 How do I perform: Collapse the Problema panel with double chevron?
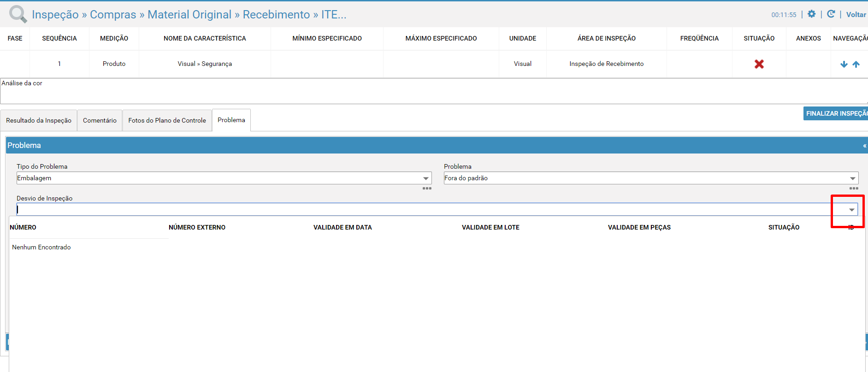click(x=865, y=146)
